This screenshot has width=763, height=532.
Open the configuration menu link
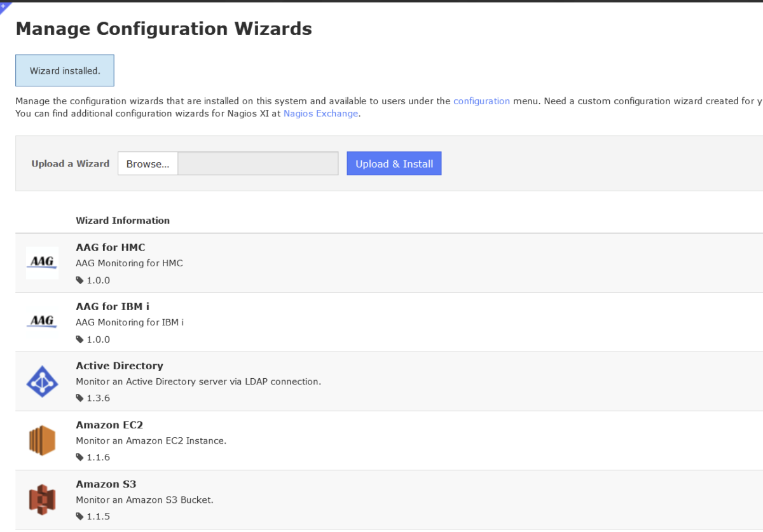(x=481, y=100)
